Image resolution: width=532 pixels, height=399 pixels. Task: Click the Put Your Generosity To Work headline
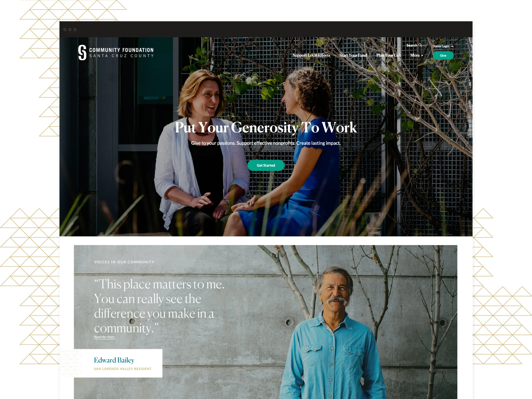click(x=266, y=127)
